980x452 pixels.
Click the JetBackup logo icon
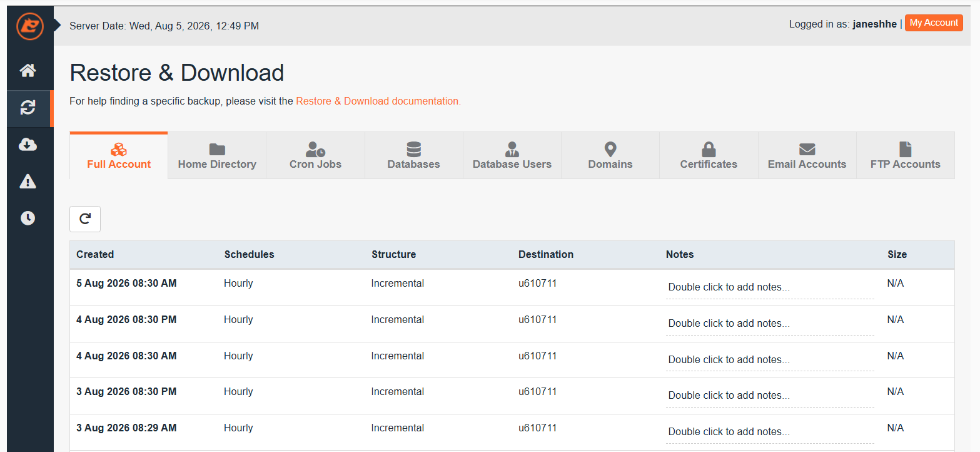point(30,26)
